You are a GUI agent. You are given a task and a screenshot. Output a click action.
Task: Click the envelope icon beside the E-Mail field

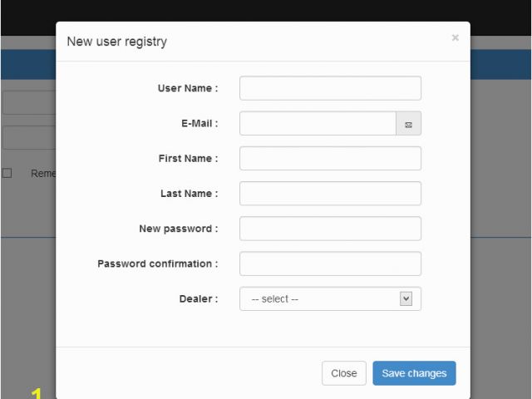408,124
